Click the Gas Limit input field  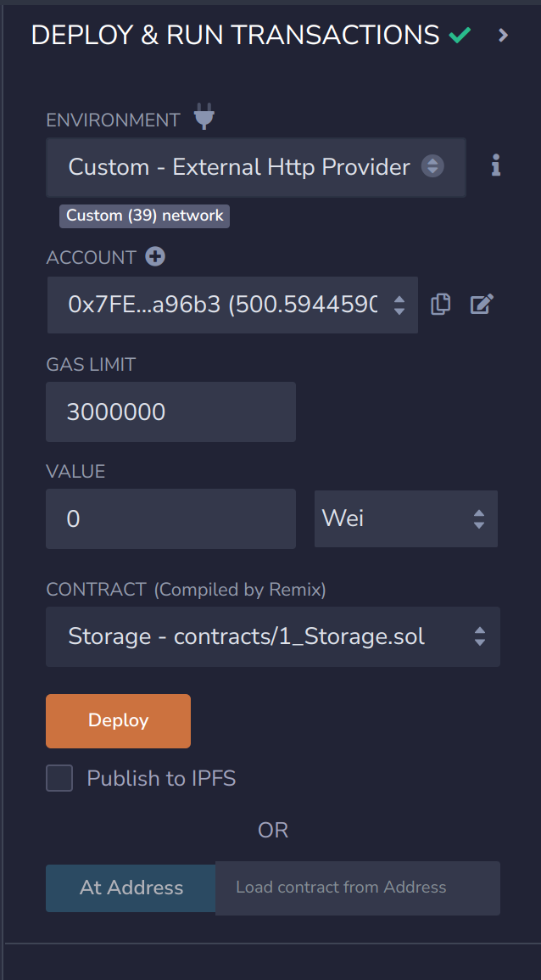coord(170,412)
